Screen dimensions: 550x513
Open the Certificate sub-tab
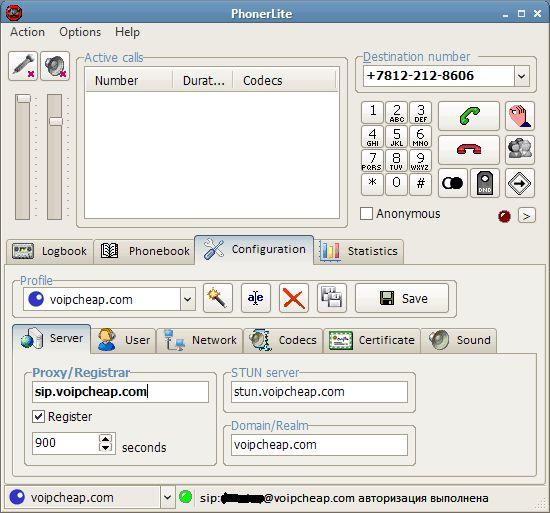372,340
